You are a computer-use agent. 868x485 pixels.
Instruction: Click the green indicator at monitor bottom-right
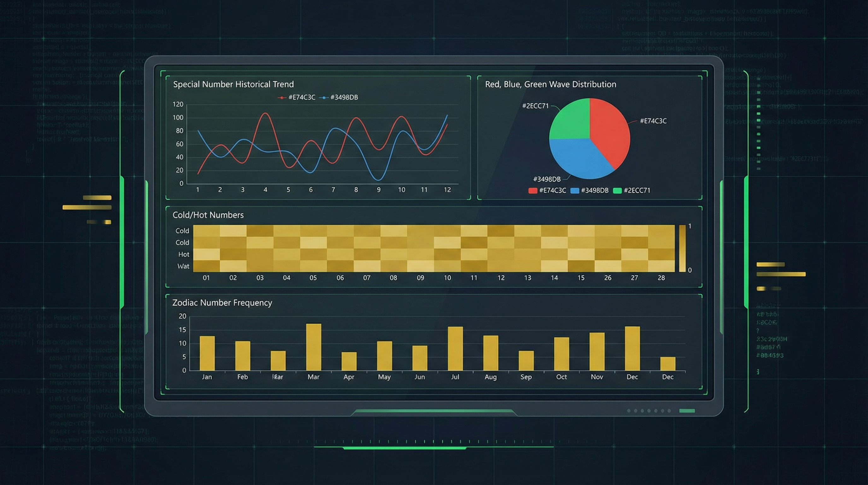pos(687,411)
